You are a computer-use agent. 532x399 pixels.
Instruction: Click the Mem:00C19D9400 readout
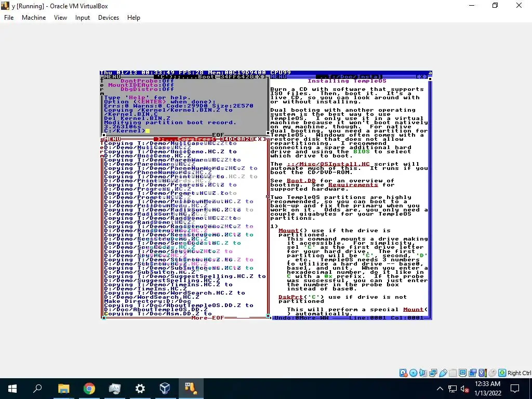(237, 73)
